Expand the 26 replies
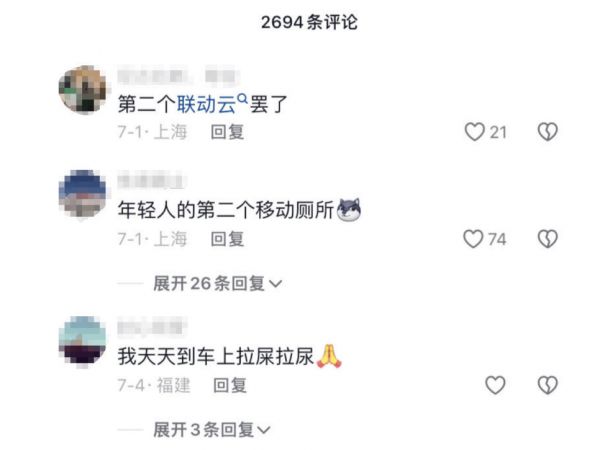Image resolution: width=600 pixels, height=450 pixels. (x=217, y=284)
